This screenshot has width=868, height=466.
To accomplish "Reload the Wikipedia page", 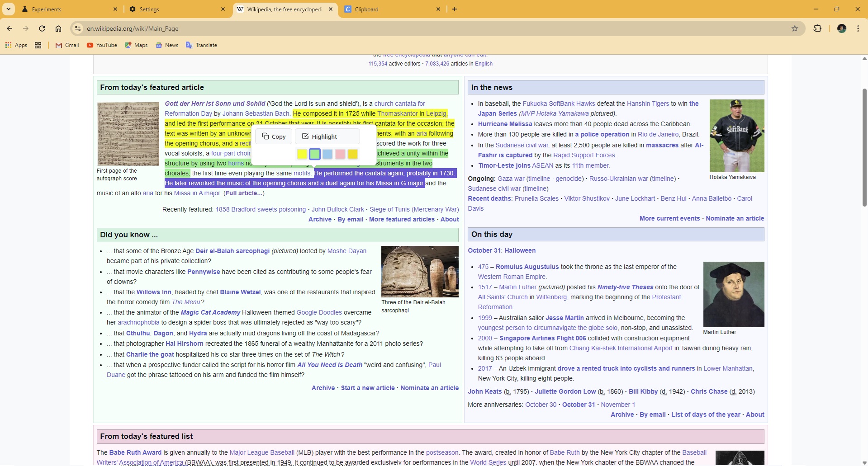I will pyautogui.click(x=42, y=28).
